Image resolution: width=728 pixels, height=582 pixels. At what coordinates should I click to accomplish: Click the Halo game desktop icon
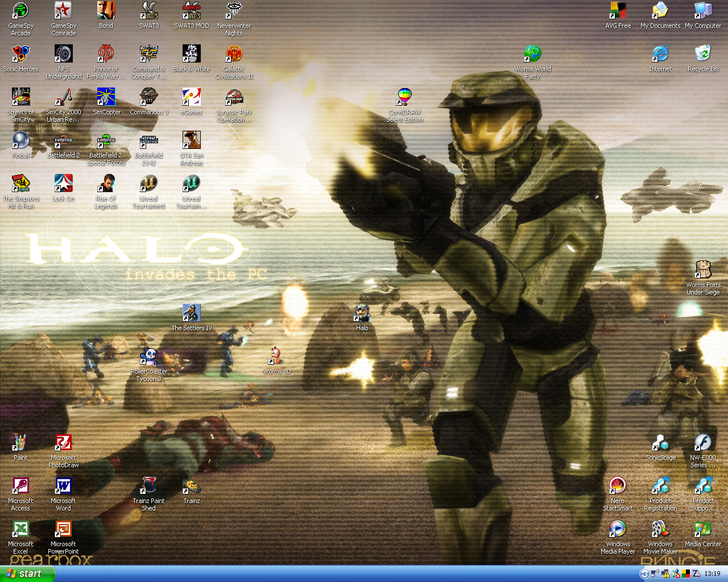pos(362,317)
